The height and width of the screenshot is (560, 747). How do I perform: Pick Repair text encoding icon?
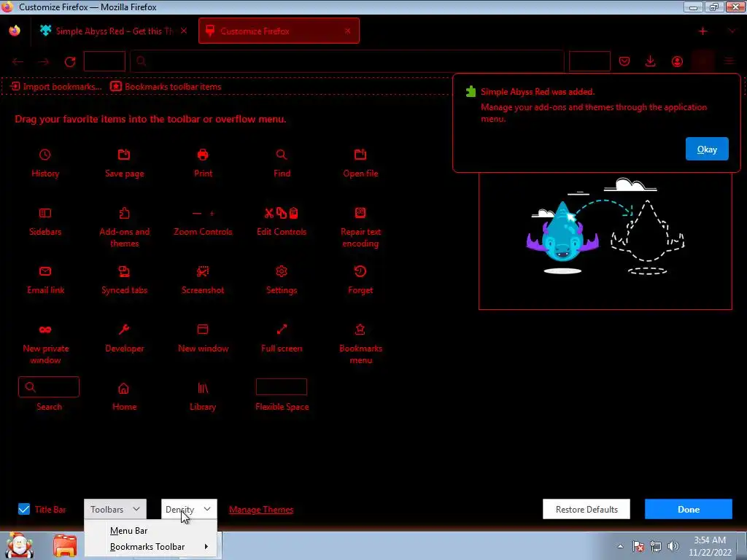(360, 213)
